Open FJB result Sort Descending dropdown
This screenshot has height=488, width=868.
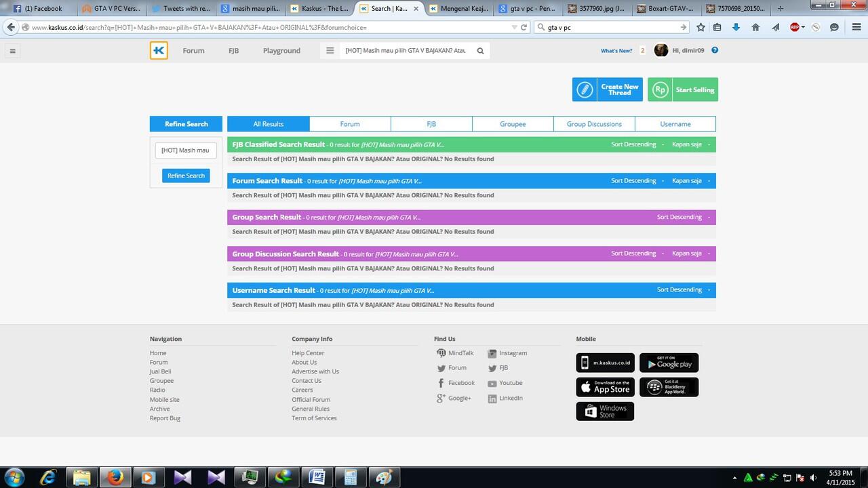pos(637,144)
